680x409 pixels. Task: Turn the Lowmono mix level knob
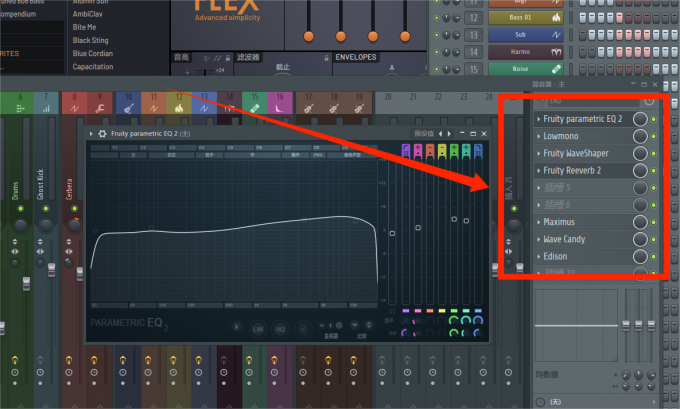[640, 136]
